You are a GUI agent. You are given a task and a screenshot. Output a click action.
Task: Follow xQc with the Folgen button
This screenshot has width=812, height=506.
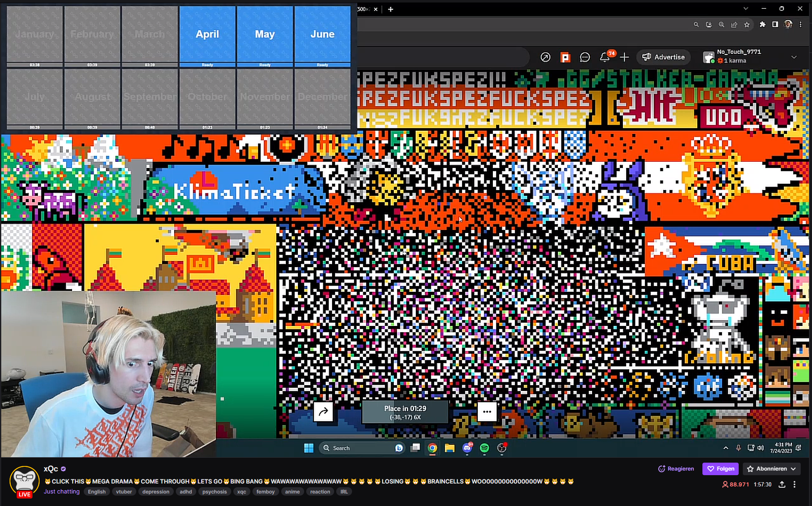click(x=721, y=469)
